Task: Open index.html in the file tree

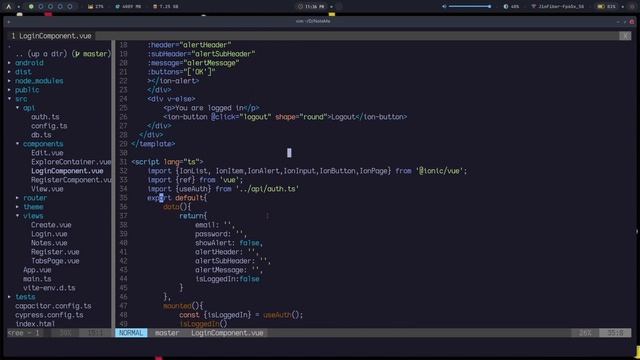Action: tap(35, 324)
